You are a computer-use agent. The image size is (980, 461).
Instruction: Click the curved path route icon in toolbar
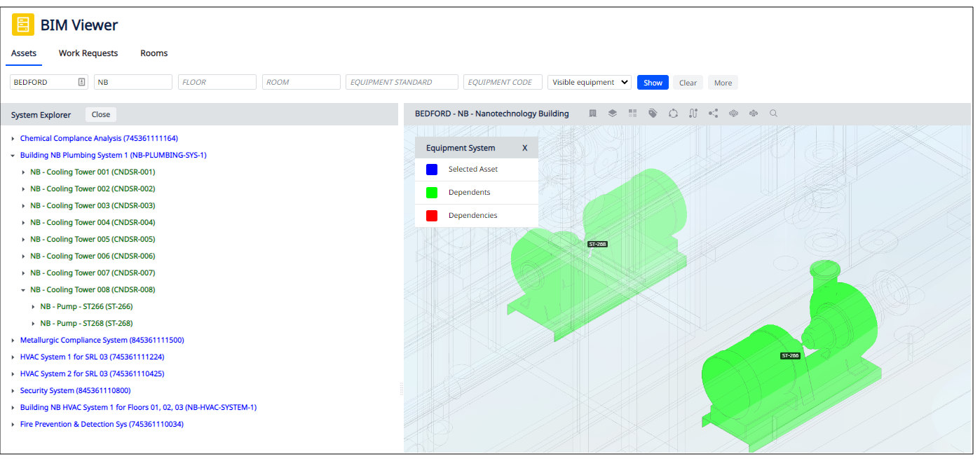(693, 113)
